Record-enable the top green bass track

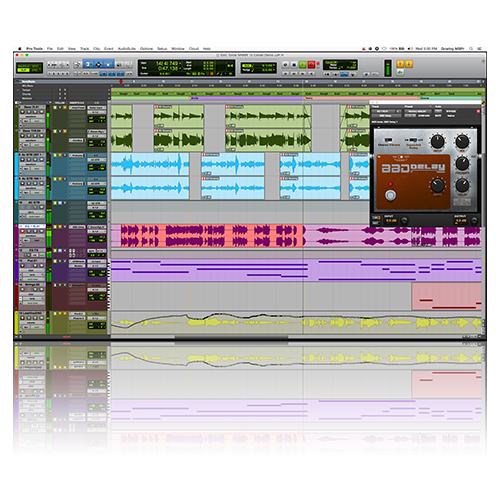pos(22,112)
